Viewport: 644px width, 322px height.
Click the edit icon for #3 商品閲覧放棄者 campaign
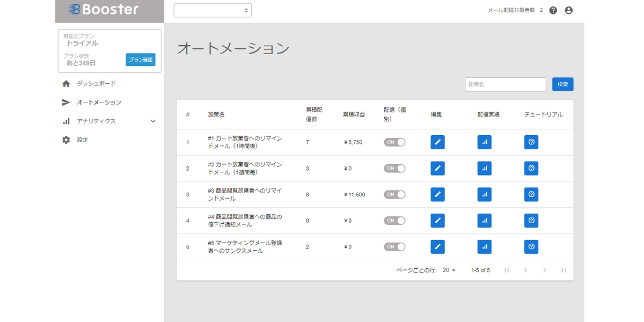tap(437, 194)
